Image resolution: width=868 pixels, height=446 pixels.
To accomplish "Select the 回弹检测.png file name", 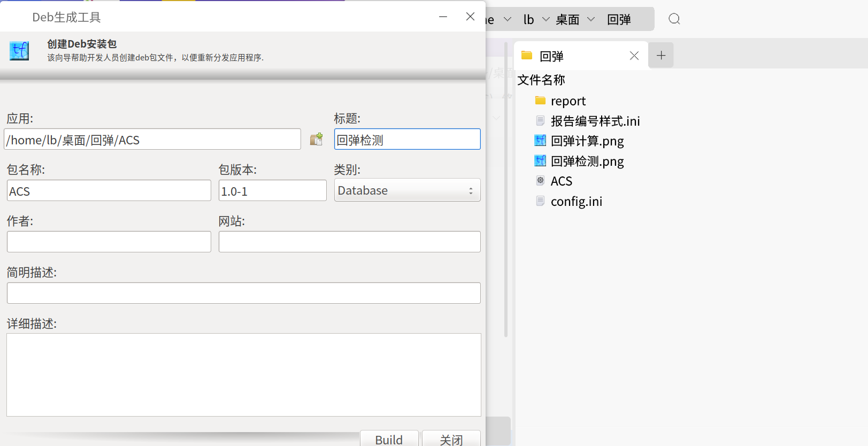I will coord(587,161).
